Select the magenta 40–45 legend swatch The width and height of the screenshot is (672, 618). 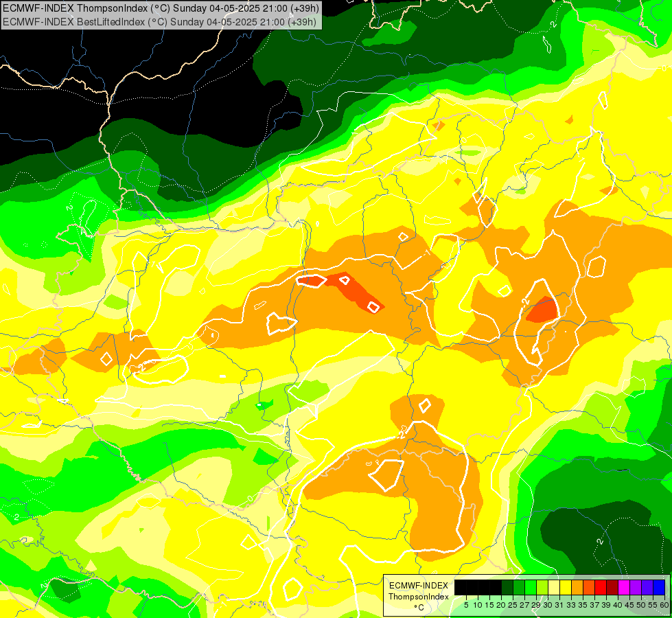(625, 588)
